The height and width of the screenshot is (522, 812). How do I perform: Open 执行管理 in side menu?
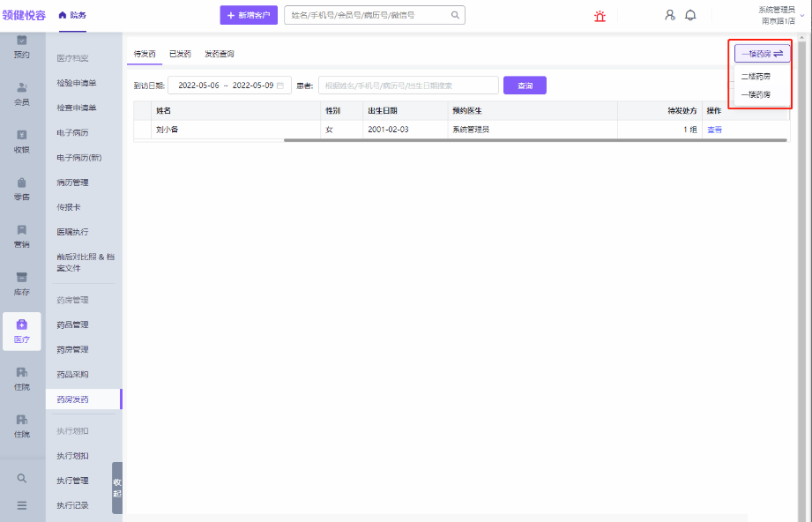coord(72,481)
